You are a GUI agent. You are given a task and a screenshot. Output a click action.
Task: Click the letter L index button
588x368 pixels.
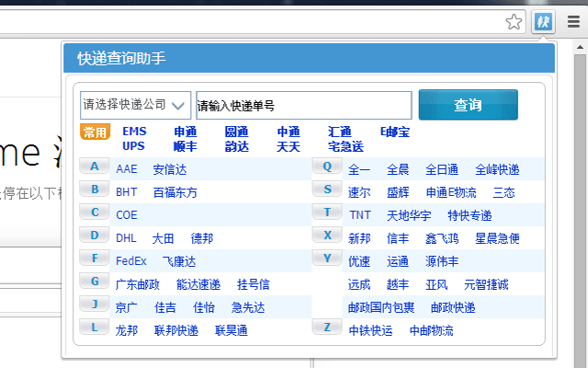point(95,328)
